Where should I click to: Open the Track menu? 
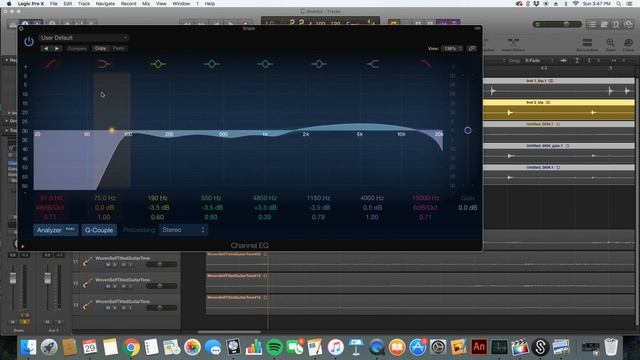(x=84, y=4)
